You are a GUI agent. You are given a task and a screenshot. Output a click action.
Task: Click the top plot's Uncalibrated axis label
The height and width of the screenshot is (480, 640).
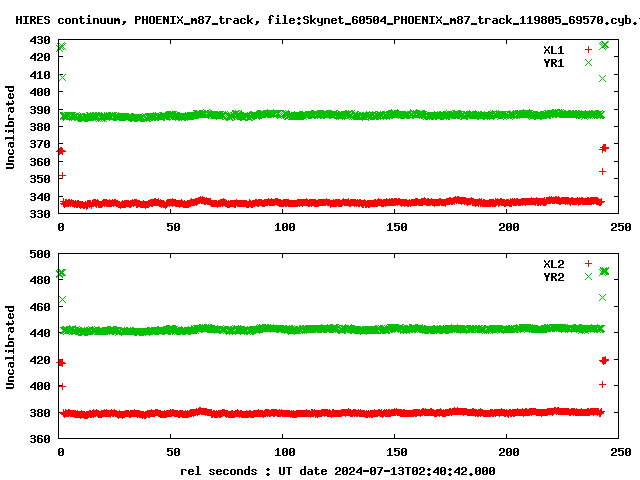tap(10, 127)
